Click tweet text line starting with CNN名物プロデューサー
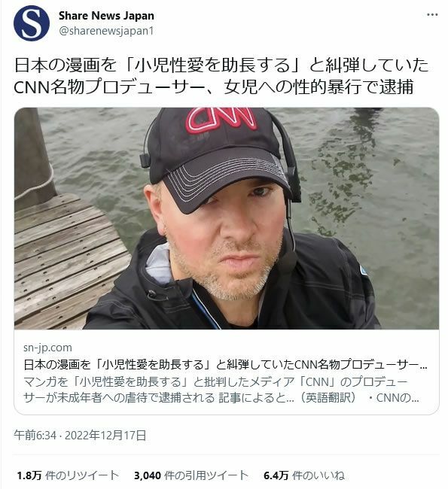Image resolution: width=448 pixels, height=489 pixels. pos(214,87)
